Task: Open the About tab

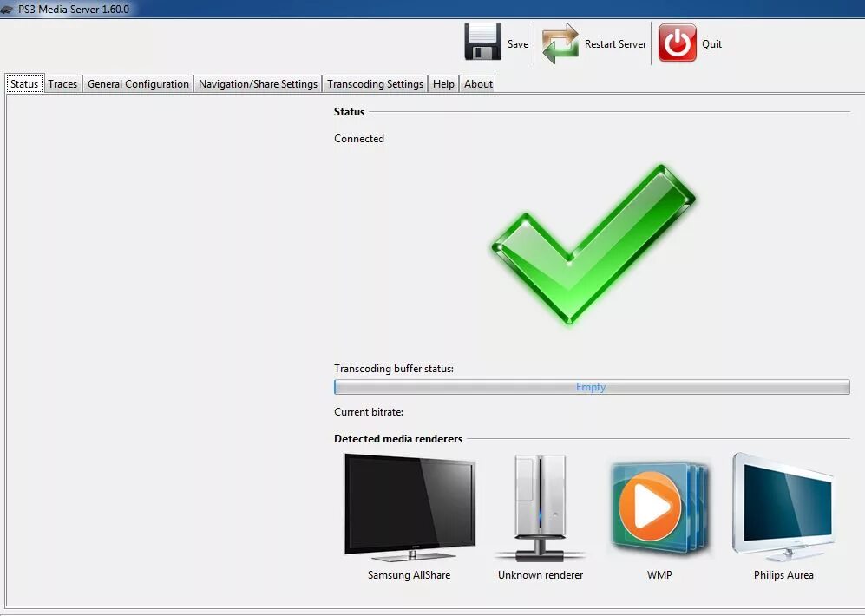Action: [x=478, y=84]
